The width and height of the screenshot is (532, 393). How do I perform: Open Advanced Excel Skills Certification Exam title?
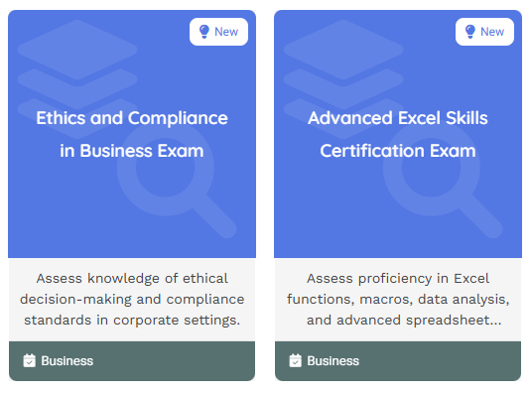(398, 134)
